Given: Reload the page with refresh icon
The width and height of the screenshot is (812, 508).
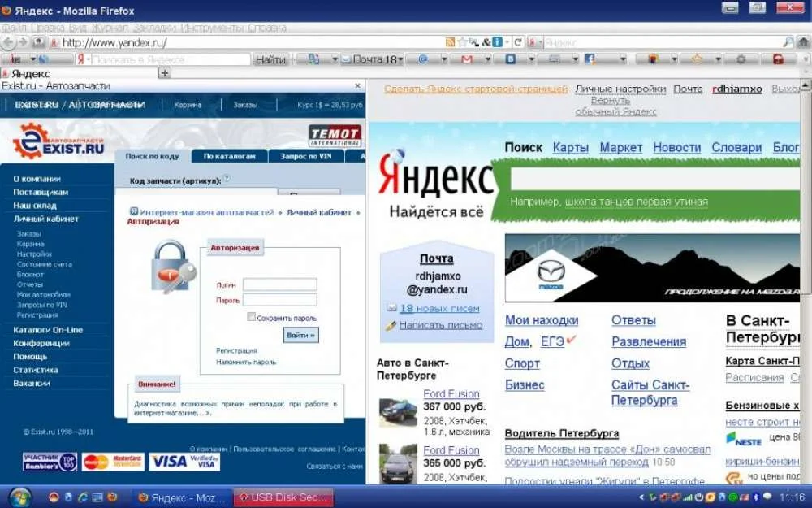Looking at the screenshot, I should tap(517, 42).
